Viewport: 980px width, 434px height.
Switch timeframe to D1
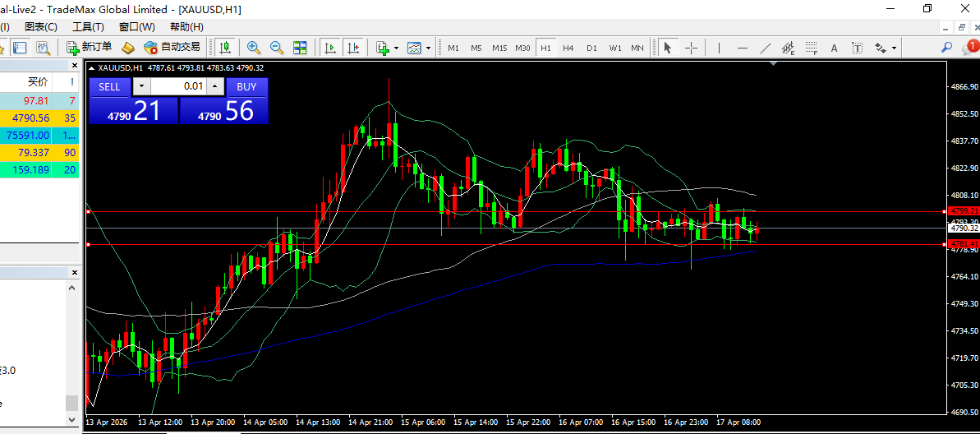591,48
